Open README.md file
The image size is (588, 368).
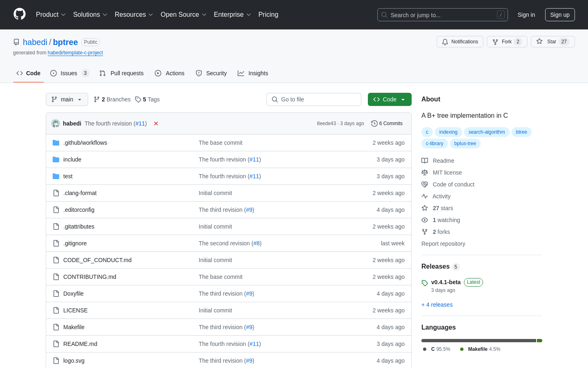point(80,344)
